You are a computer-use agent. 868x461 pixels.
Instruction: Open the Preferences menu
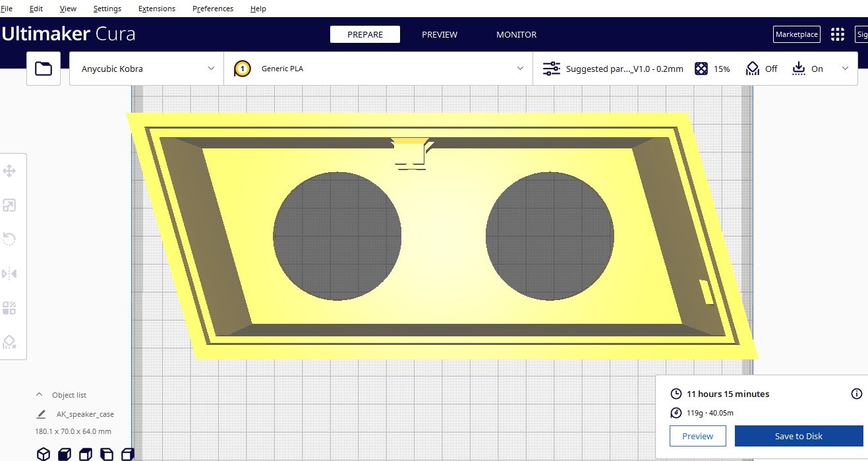click(213, 9)
